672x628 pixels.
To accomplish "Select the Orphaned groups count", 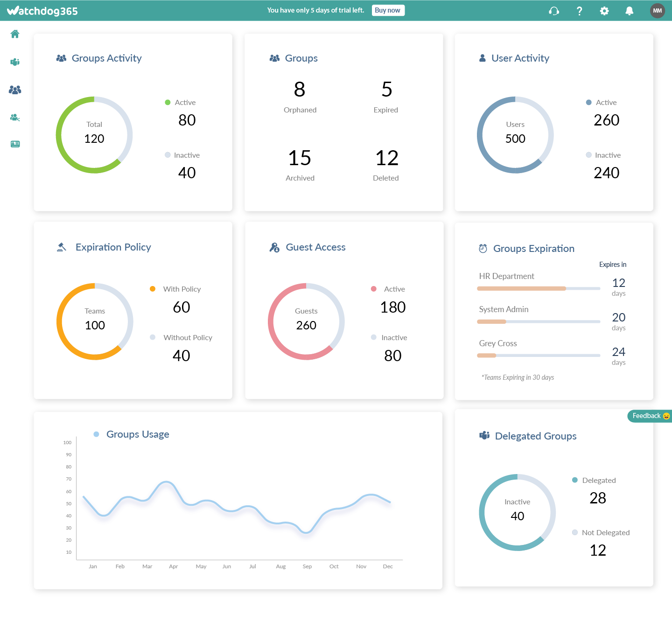I will click(x=300, y=90).
